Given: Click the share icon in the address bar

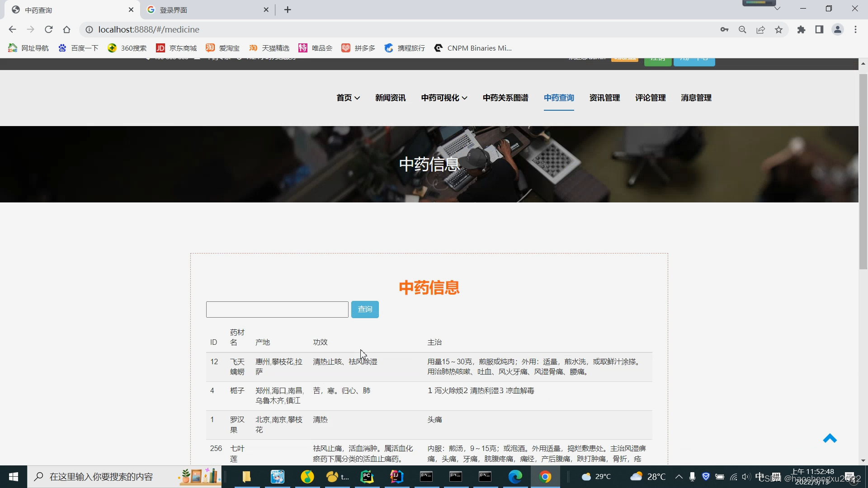Looking at the screenshot, I should tap(760, 29).
